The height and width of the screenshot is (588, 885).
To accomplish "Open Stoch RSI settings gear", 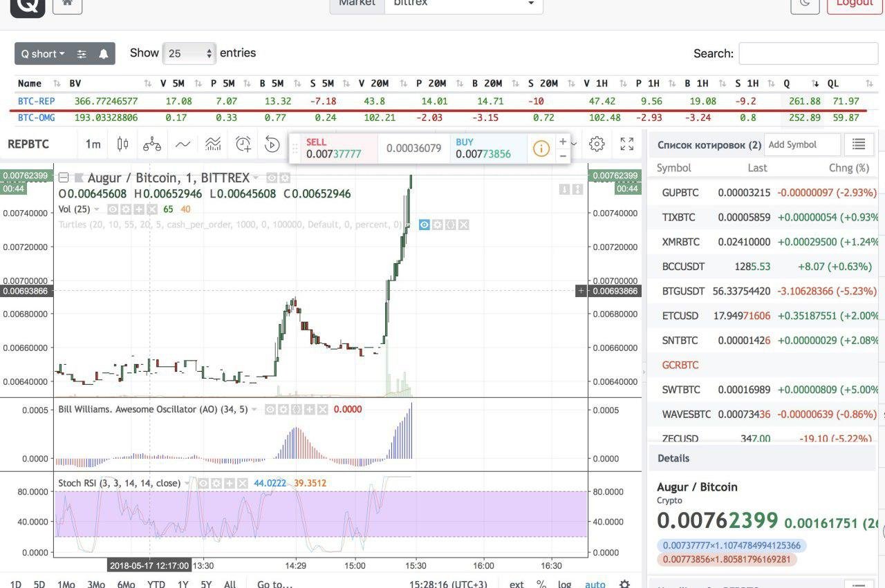I will [x=216, y=483].
